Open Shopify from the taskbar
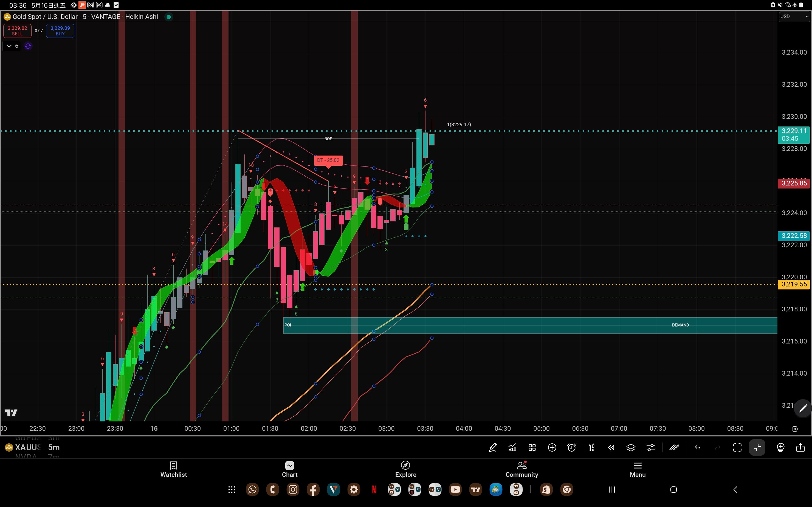This screenshot has width=812, height=507. tap(546, 489)
